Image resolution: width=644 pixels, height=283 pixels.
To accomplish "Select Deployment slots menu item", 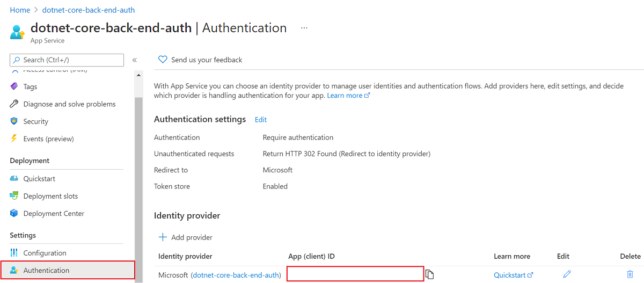I will point(50,196).
